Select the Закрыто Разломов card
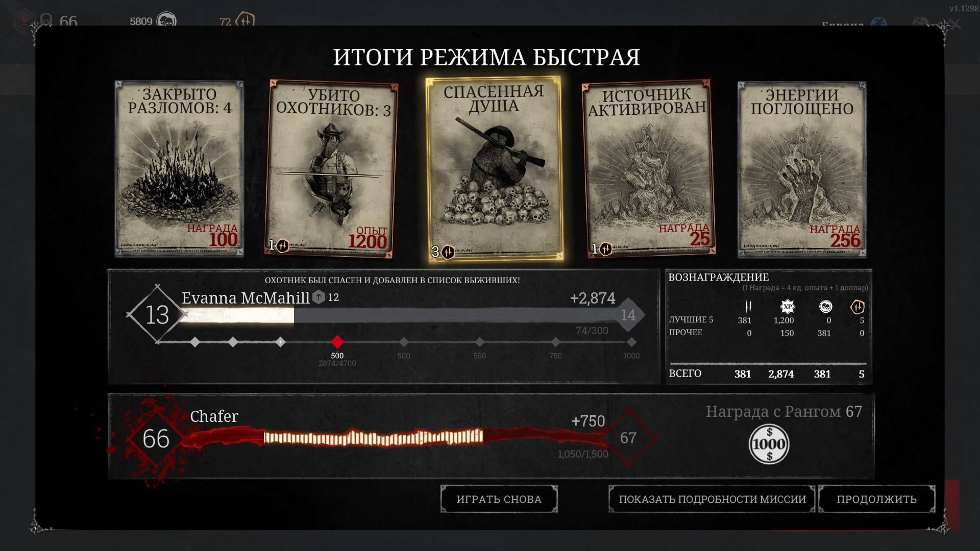Image resolution: width=980 pixels, height=551 pixels. pyautogui.click(x=179, y=168)
